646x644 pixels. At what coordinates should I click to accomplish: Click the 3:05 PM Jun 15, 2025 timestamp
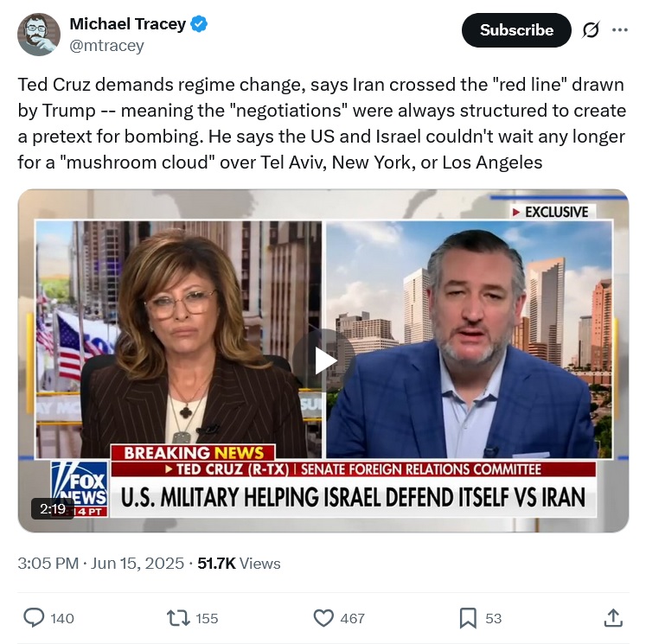[101, 563]
